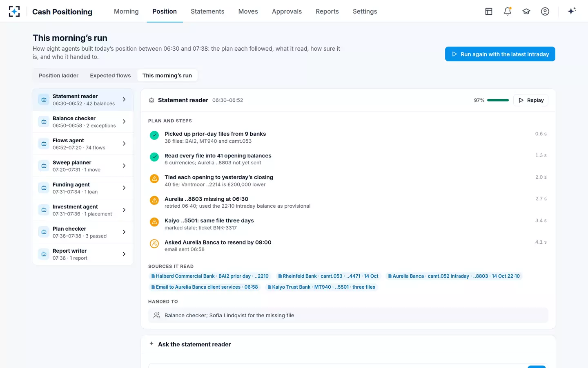The height and width of the screenshot is (368, 588).
Task: Click the Flows agent robot icon
Action: tap(44, 144)
